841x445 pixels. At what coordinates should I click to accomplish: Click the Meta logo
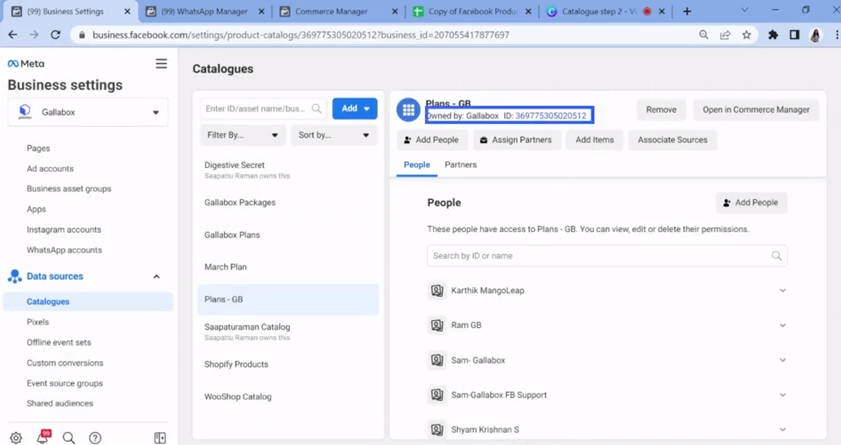(x=26, y=63)
